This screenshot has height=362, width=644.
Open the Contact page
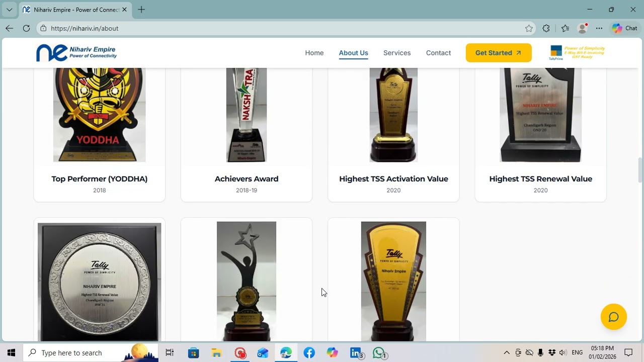click(x=438, y=53)
